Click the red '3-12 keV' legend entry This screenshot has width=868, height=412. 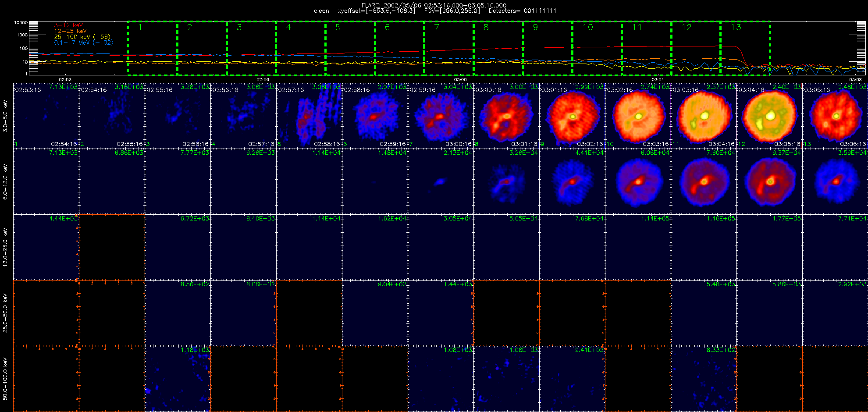tap(68, 25)
